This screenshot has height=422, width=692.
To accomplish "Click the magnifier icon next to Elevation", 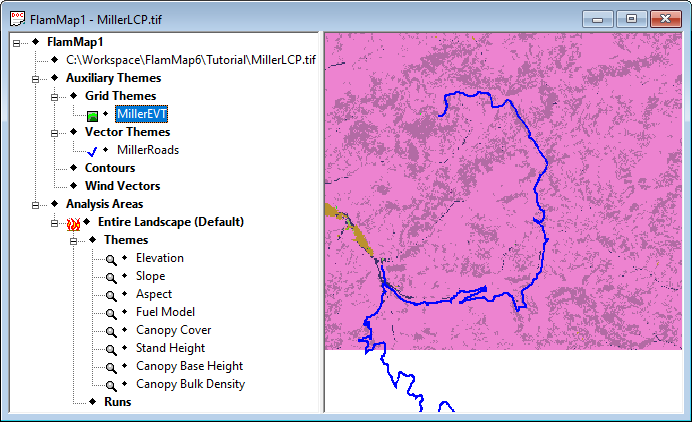I will click(111, 260).
